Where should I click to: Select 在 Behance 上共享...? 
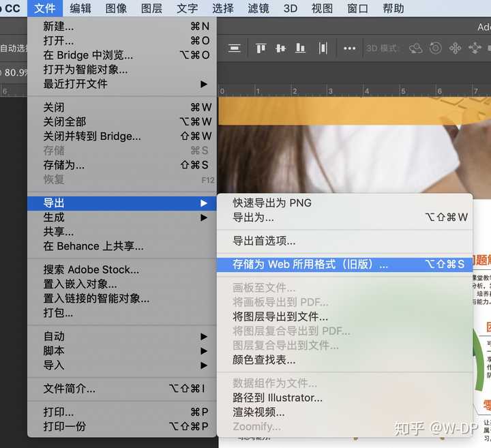[x=122, y=246]
